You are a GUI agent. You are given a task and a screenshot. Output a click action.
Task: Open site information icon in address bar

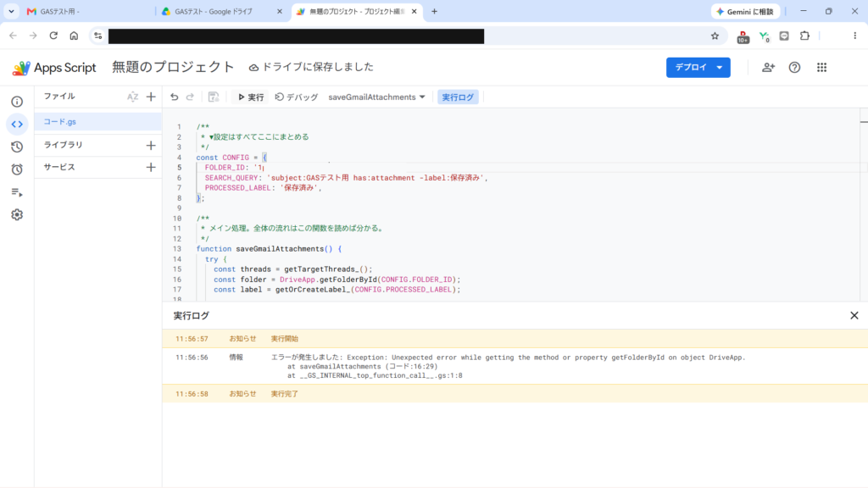pos(98,36)
